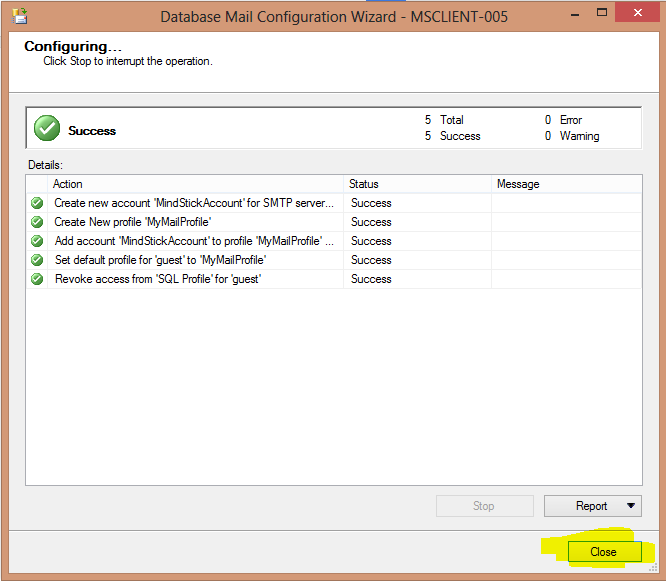Select the Success status of the 'Revoke access' row
This screenshot has width=666, height=581.
click(x=371, y=279)
